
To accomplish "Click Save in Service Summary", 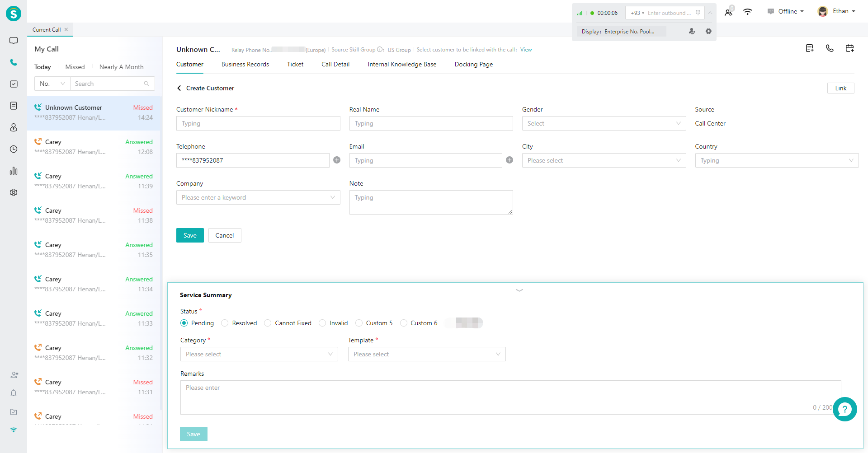I will tap(193, 434).
